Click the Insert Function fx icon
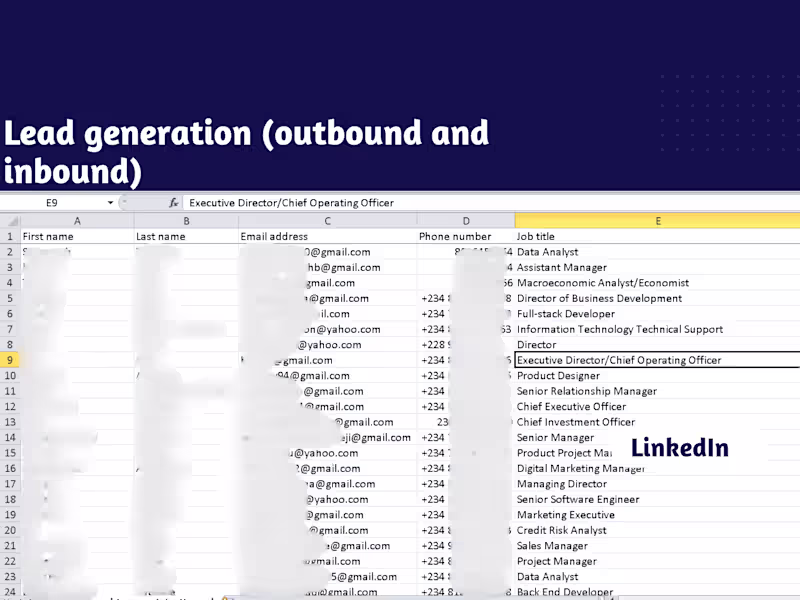The image size is (800, 600). [173, 203]
